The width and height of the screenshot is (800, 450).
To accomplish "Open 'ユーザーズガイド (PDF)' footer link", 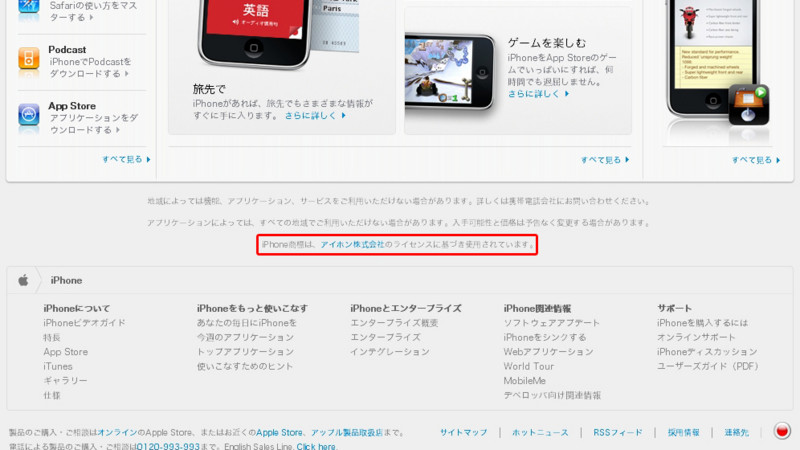I will 708,366.
